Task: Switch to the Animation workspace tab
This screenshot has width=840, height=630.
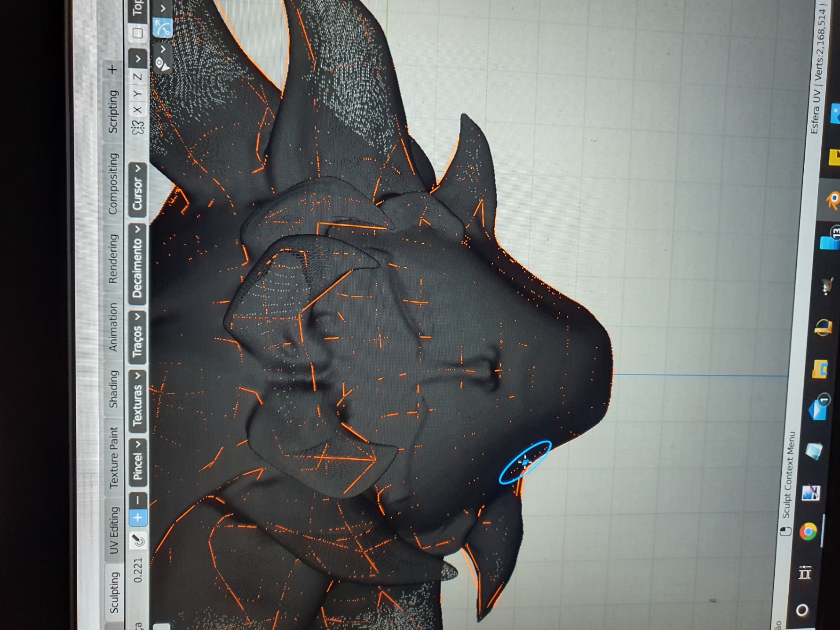Action: point(113,327)
